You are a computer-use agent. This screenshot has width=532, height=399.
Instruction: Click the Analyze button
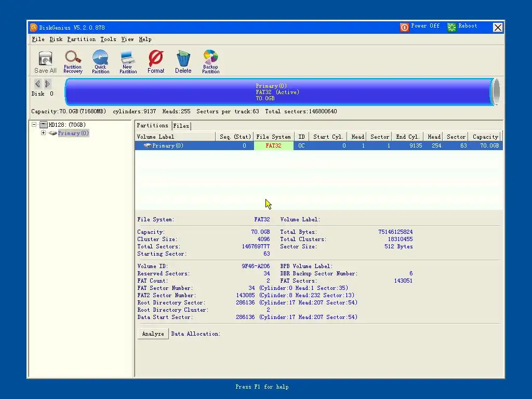[x=153, y=334]
